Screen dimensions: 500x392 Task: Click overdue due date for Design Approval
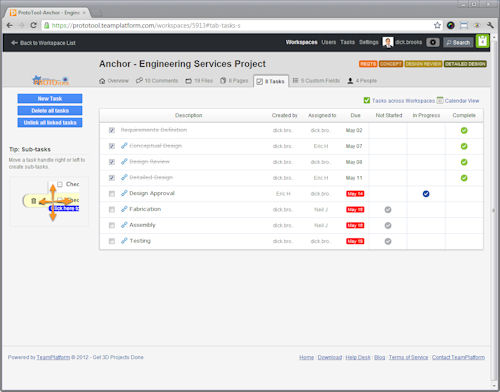[355, 194]
